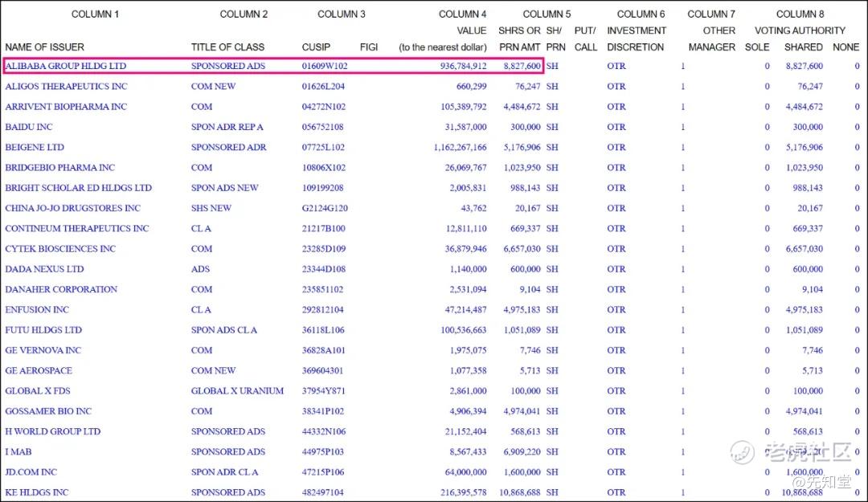Select CHINA JO-JO DRUGSTORES INC name
868x502 pixels.
pyautogui.click(x=72, y=208)
